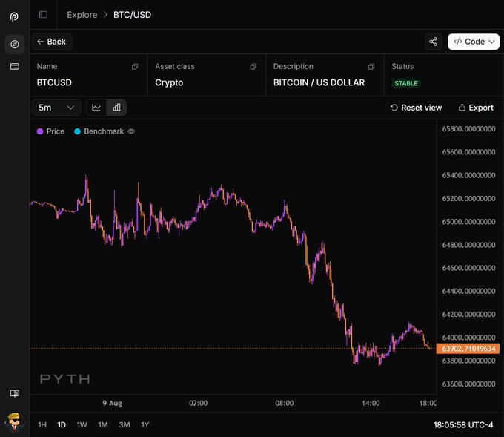Select the 1D range tab
This screenshot has width=504, height=437.
pyautogui.click(x=62, y=425)
